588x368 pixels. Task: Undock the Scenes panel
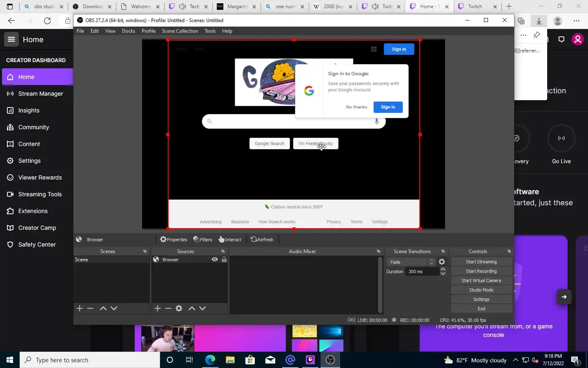(145, 251)
